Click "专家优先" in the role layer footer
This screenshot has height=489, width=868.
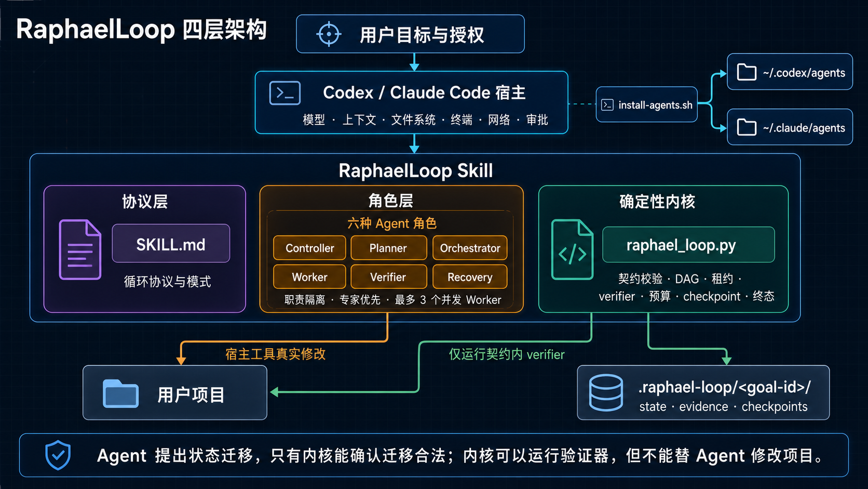click(360, 300)
